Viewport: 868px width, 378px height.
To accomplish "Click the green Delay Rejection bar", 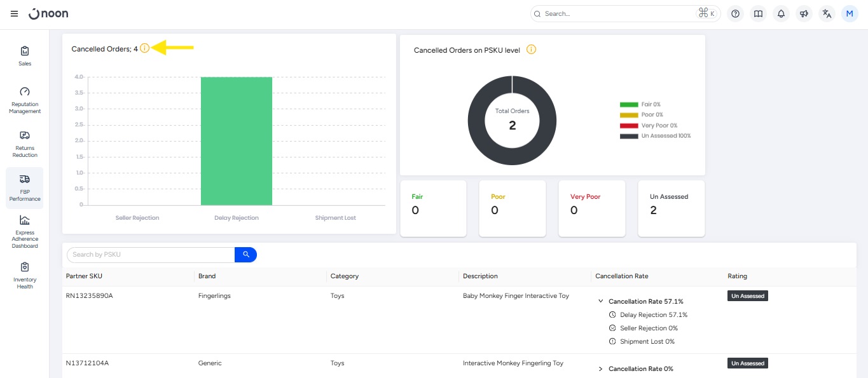I will pos(237,141).
